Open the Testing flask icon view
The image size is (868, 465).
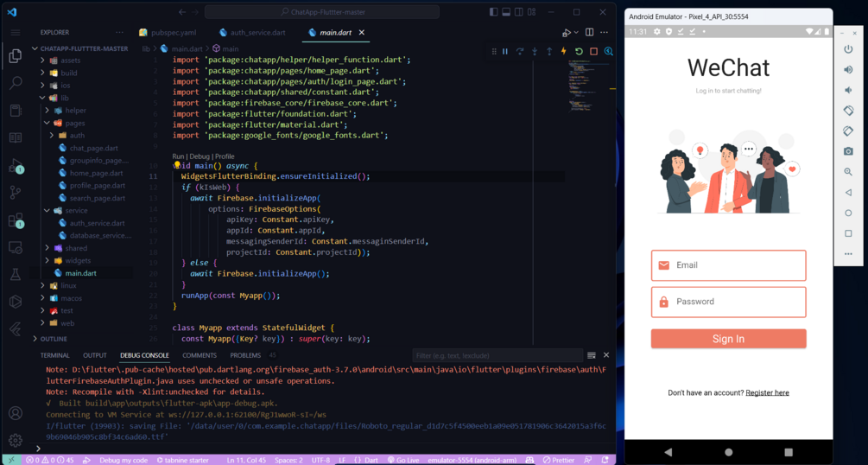point(16,274)
